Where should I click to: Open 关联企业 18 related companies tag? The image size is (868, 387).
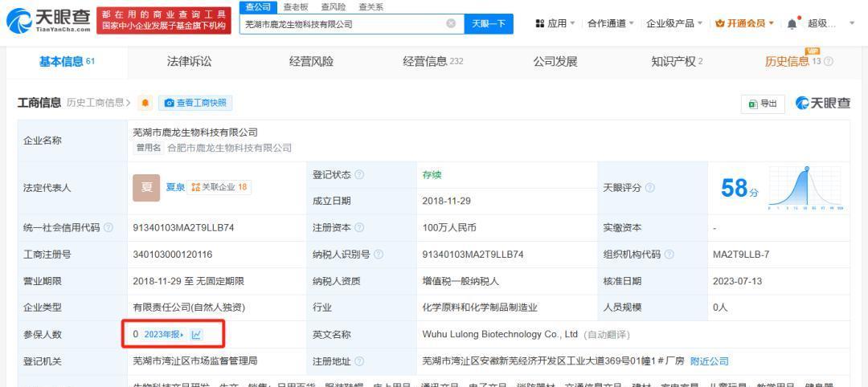[219, 187]
